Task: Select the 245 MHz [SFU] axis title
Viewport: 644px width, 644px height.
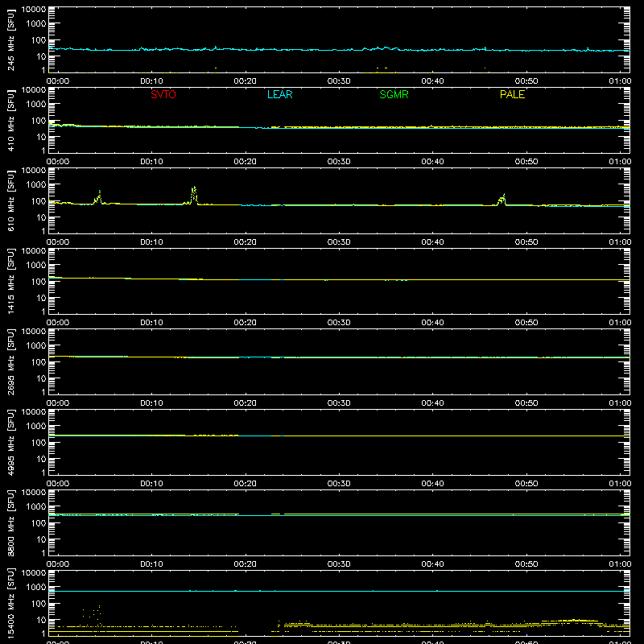Action: (x=11, y=39)
